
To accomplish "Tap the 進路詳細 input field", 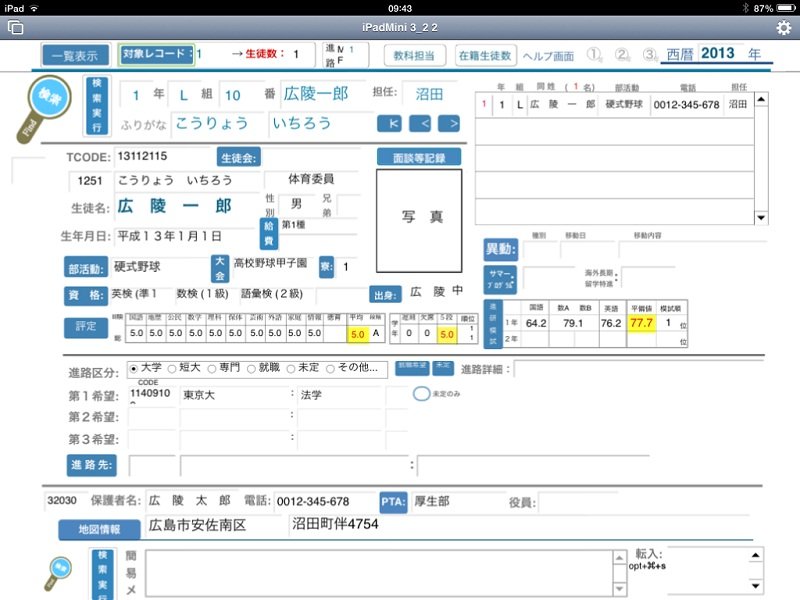I will [639, 369].
